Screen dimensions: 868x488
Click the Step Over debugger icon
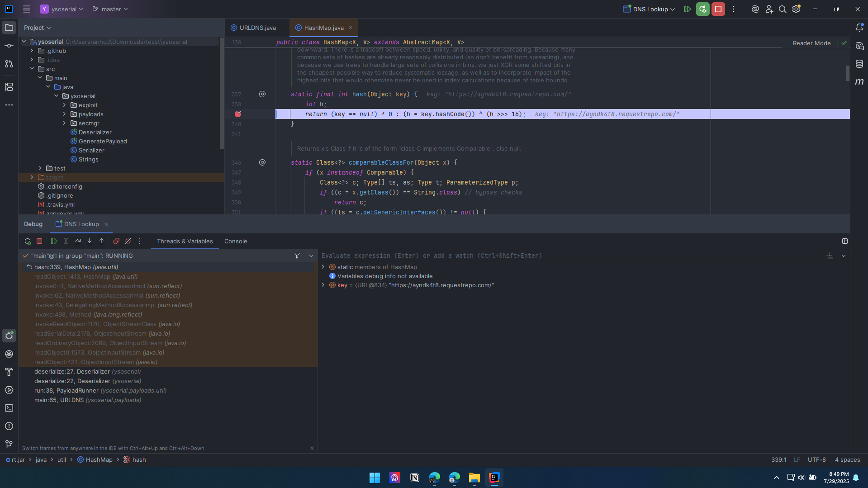[x=78, y=242]
